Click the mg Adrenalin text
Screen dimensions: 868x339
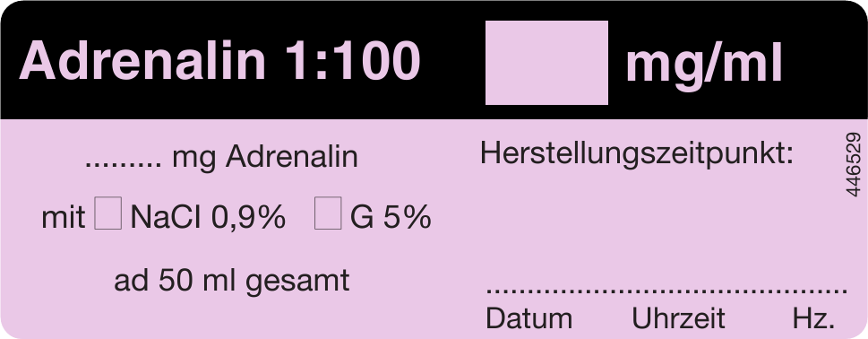pos(264,157)
